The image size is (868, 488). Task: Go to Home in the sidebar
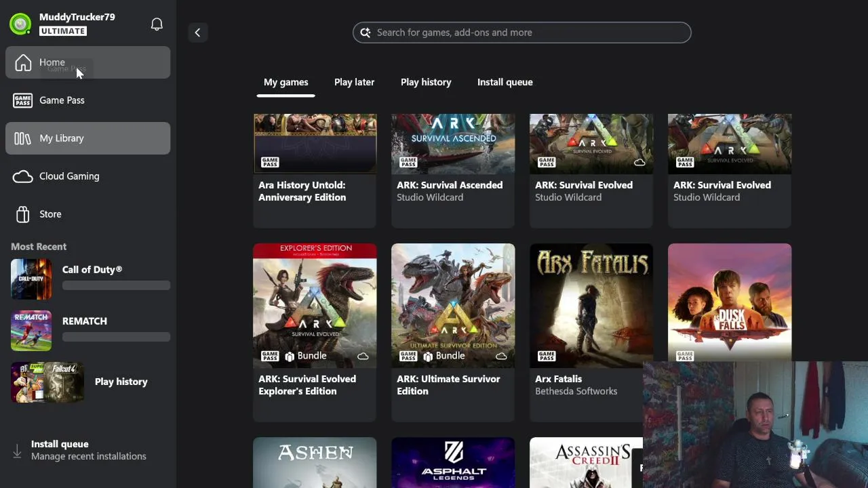(x=88, y=62)
